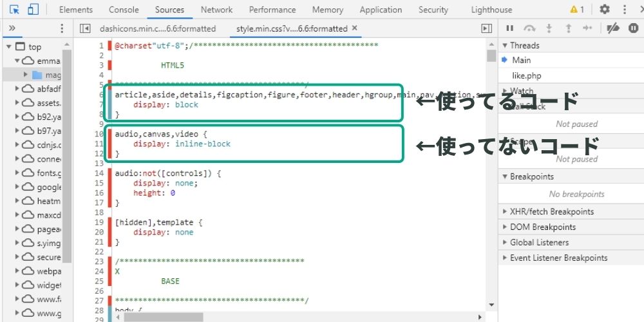Image resolution: width=644 pixels, height=322 pixels.
Task: Open the DevTools three-dot customize menu
Action: [x=625, y=10]
